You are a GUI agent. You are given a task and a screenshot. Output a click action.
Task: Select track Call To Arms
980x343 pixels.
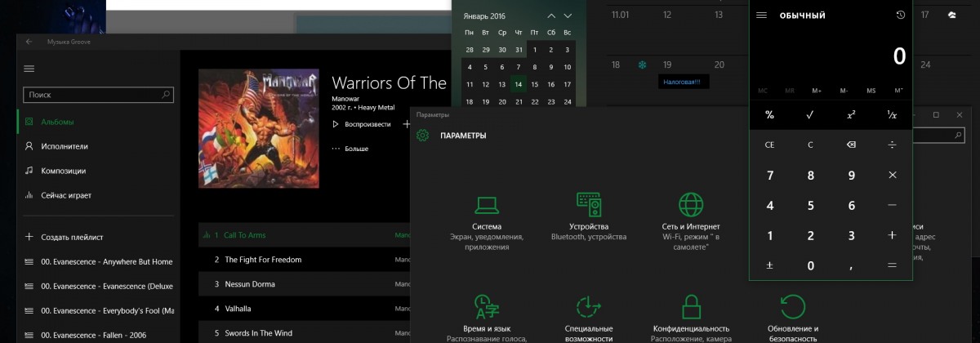click(x=304, y=235)
